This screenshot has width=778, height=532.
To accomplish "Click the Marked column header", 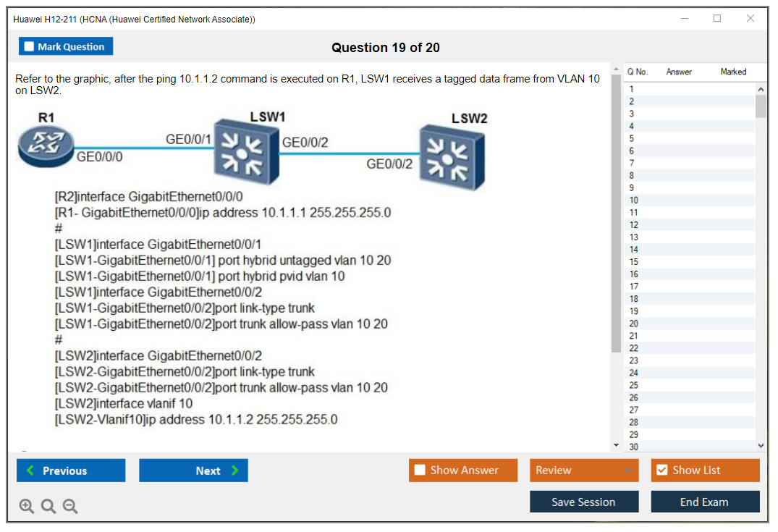I will tap(733, 72).
